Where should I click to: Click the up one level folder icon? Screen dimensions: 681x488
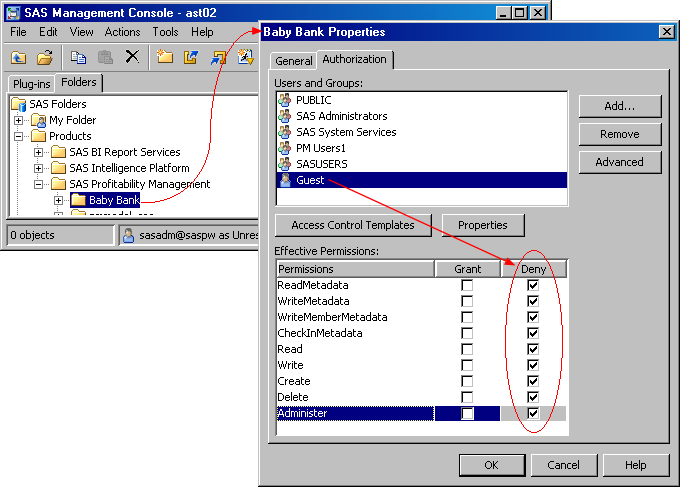(x=19, y=57)
